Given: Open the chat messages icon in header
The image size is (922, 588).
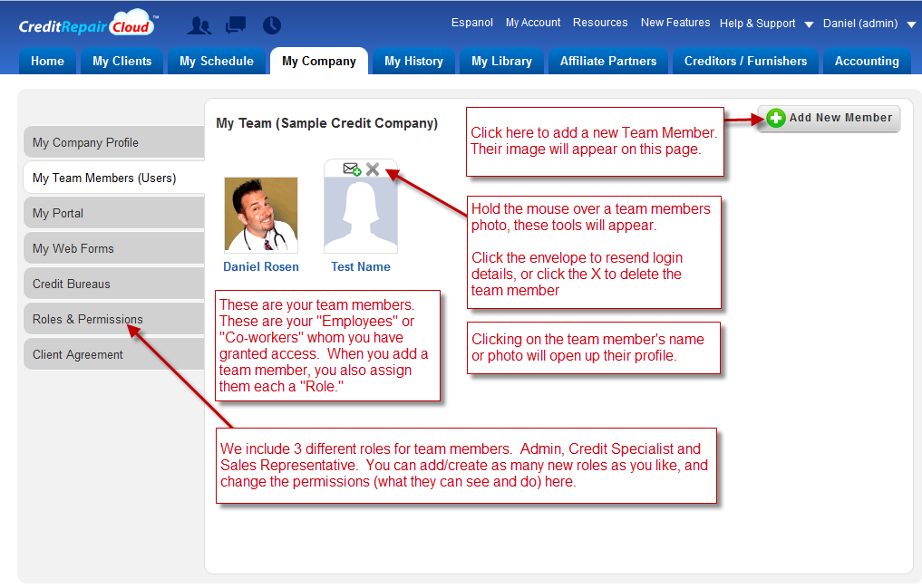Looking at the screenshot, I should pos(236,25).
